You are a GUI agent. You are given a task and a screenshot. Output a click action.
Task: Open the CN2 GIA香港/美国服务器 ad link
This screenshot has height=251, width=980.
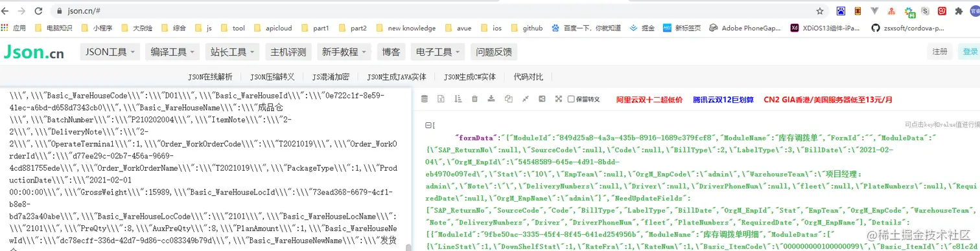(x=828, y=99)
